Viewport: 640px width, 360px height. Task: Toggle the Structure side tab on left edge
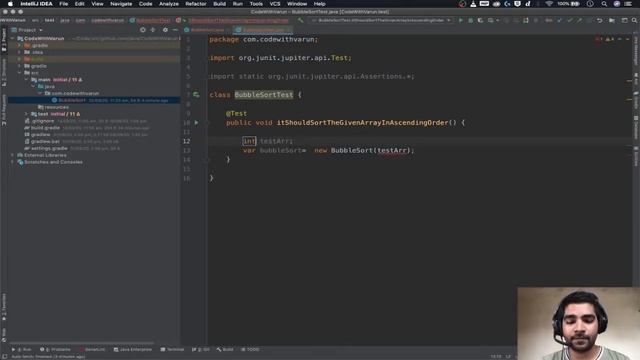tap(4, 73)
